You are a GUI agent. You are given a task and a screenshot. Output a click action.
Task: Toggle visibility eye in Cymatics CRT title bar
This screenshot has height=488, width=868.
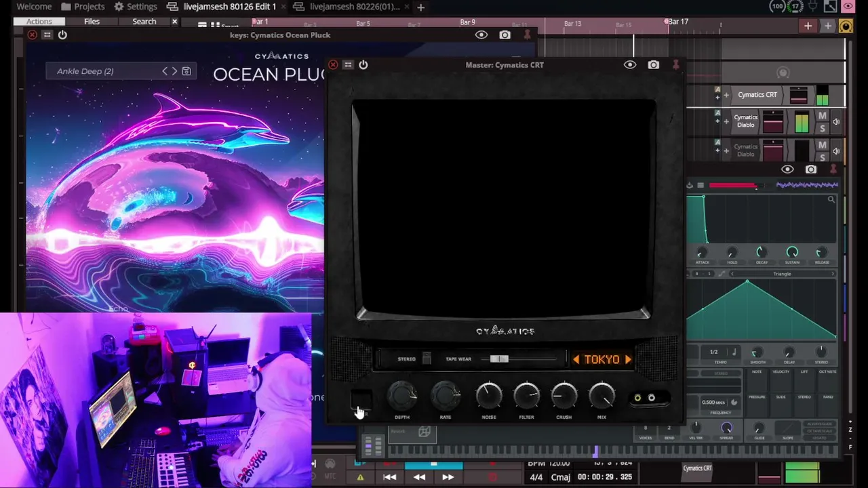click(630, 65)
